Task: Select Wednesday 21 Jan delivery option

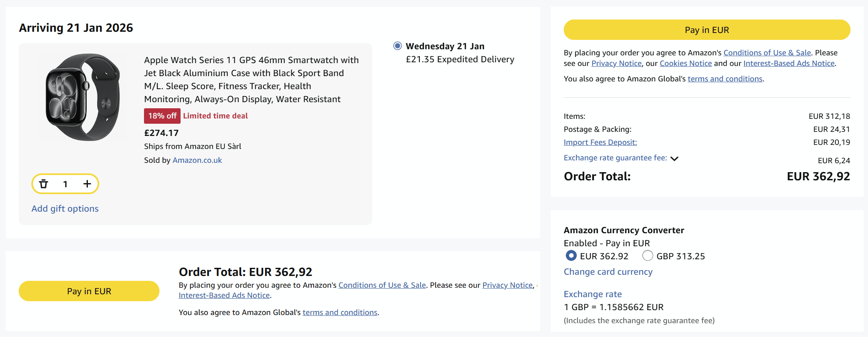Action: pyautogui.click(x=397, y=46)
